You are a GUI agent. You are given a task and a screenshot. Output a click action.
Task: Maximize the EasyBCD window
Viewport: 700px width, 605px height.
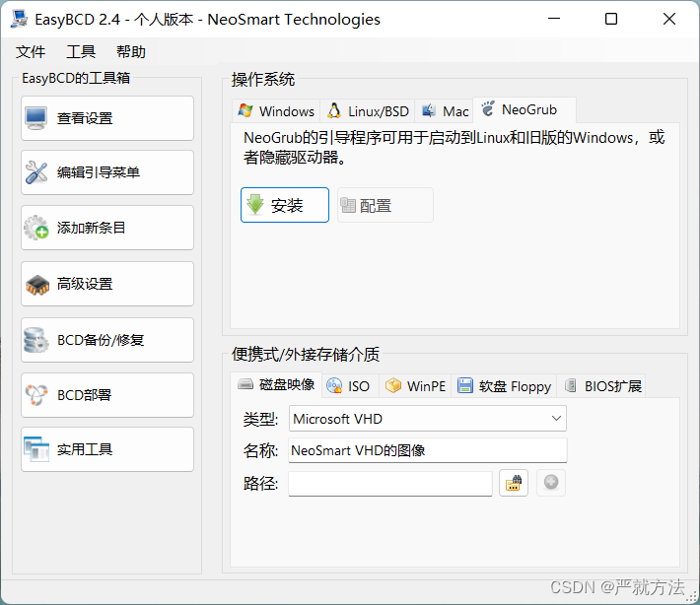[x=611, y=19]
